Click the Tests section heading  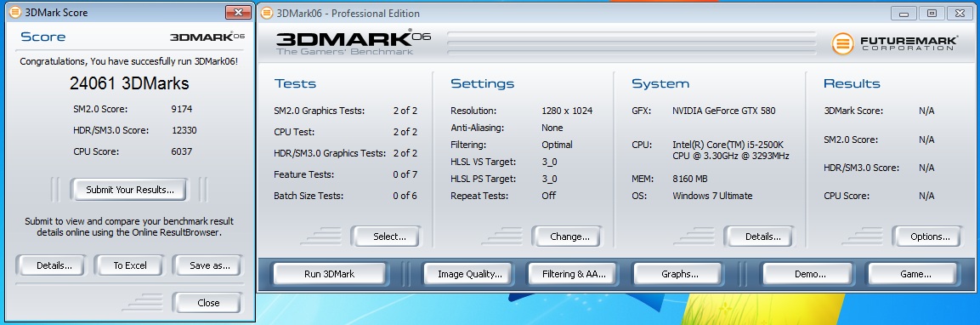295,84
